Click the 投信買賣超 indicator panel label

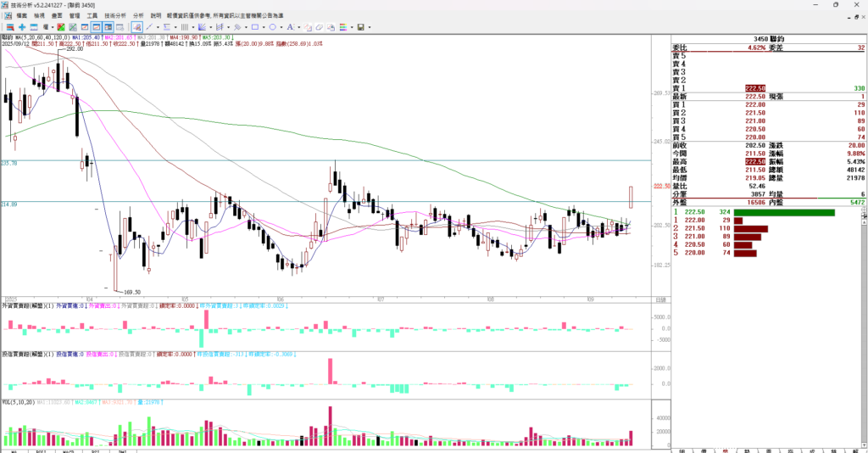(28, 354)
